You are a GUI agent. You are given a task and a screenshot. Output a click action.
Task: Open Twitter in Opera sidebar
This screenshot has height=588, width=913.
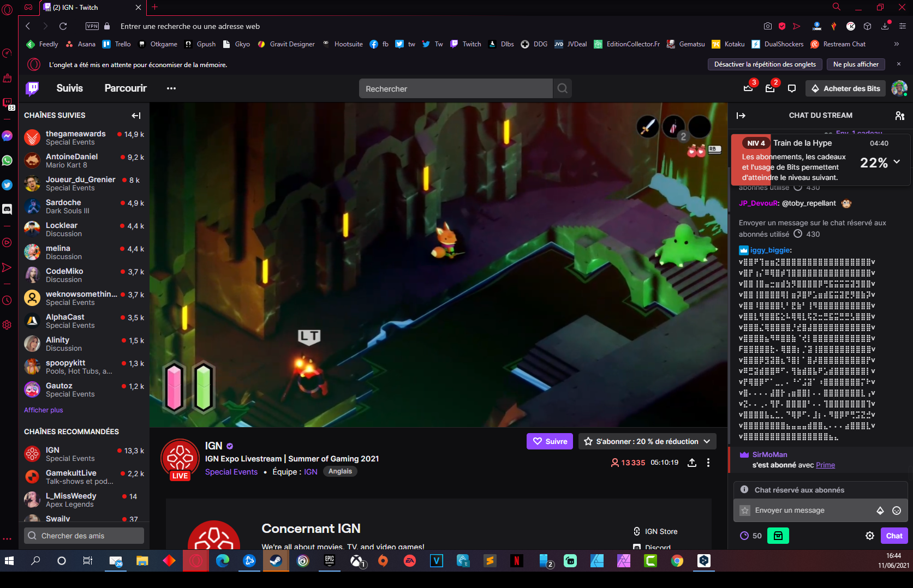7,185
